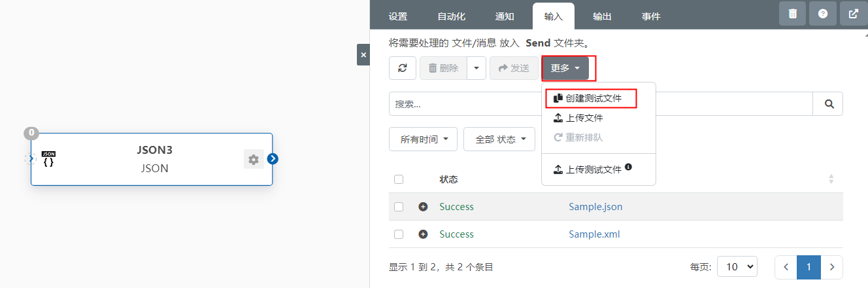Image resolution: width=868 pixels, height=288 pixels.
Task: Expand Sample.xml row plus icon
Action: [x=423, y=234]
